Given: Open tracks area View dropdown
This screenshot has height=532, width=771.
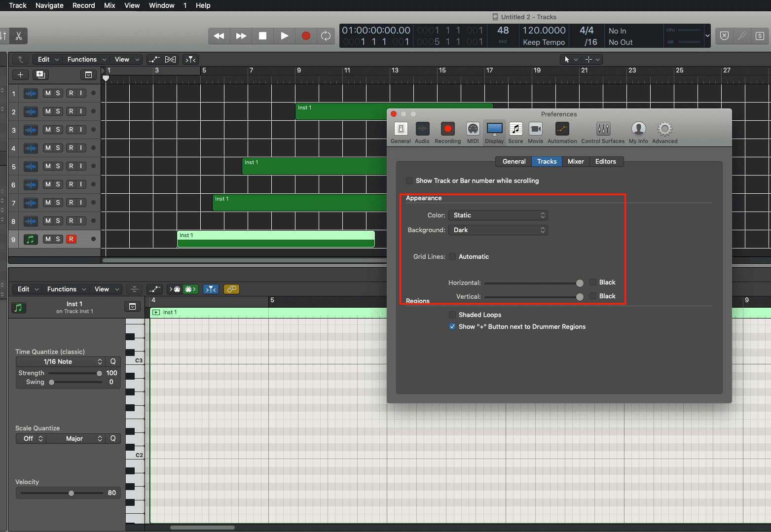Looking at the screenshot, I should [x=127, y=60].
